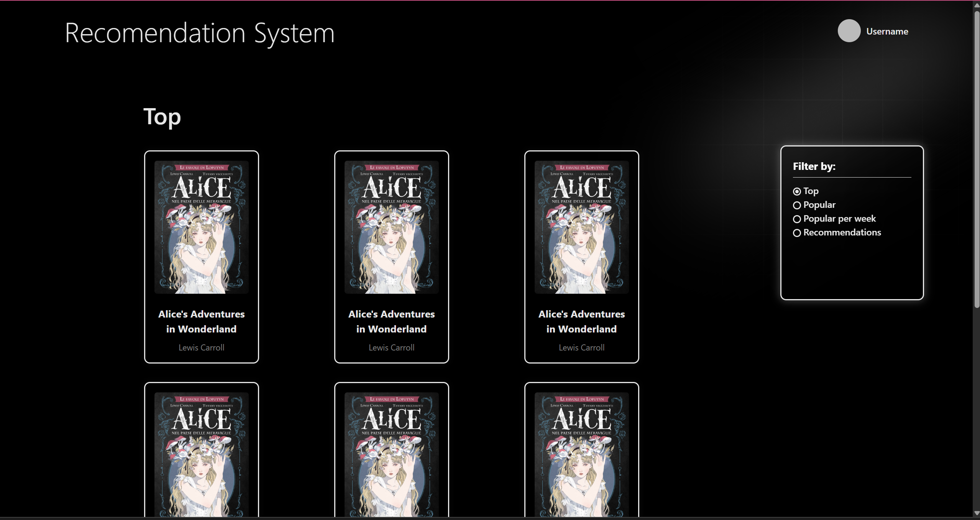Click scrollbar up arrow at top right

[977, 5]
